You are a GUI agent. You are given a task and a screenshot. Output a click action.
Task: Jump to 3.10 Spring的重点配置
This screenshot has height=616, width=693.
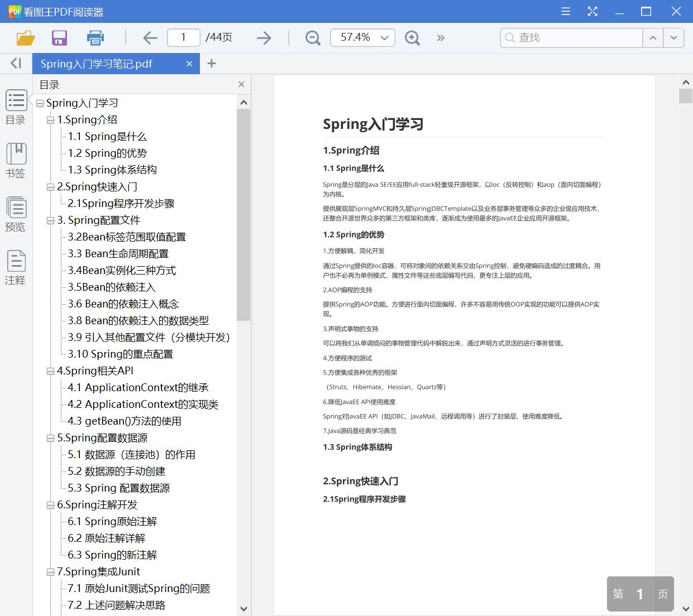[x=121, y=354]
